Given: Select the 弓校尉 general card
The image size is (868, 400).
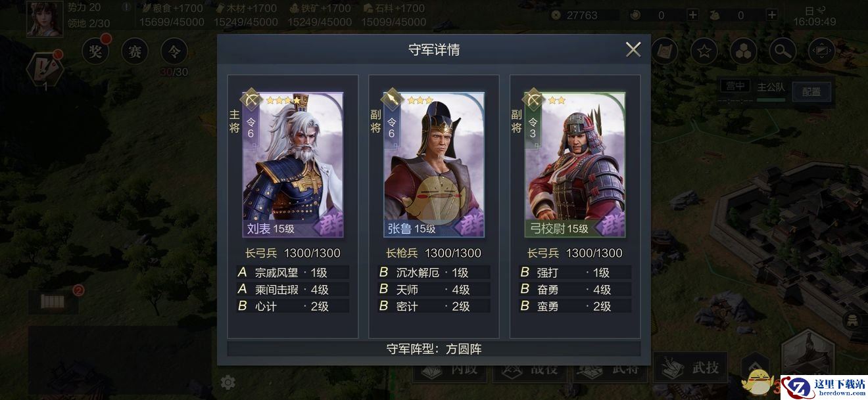Looking at the screenshot, I should 575,164.
